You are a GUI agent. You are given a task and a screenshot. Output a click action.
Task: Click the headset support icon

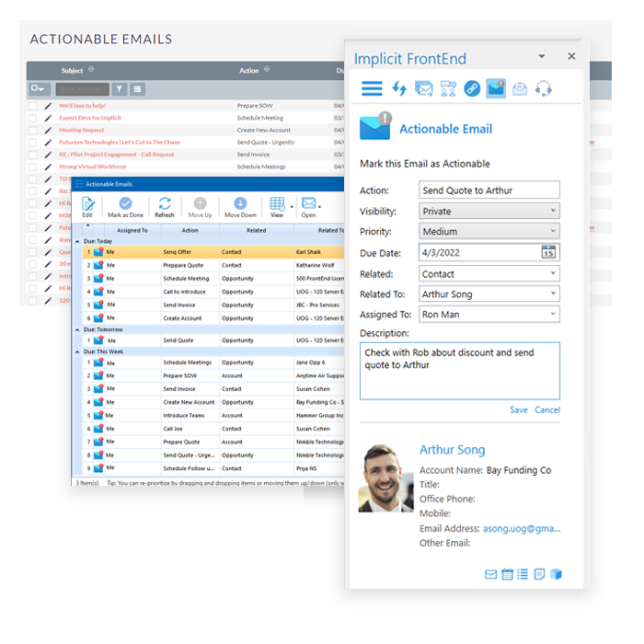544,88
